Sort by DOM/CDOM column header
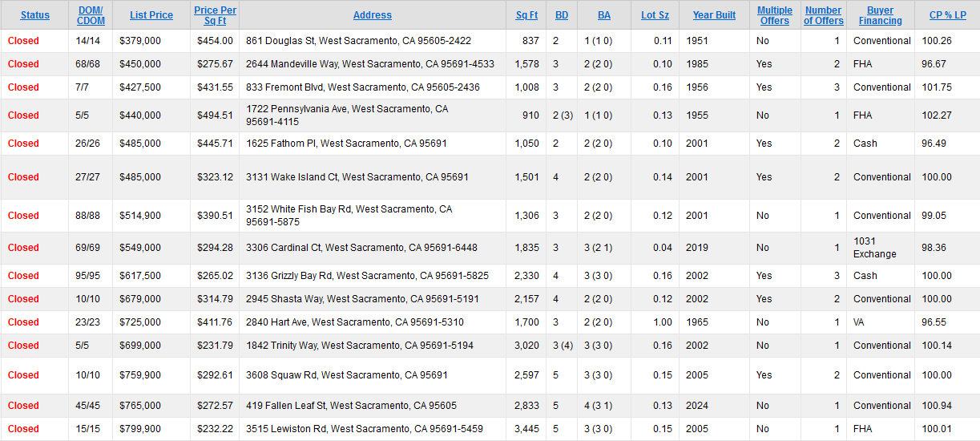 [x=91, y=15]
